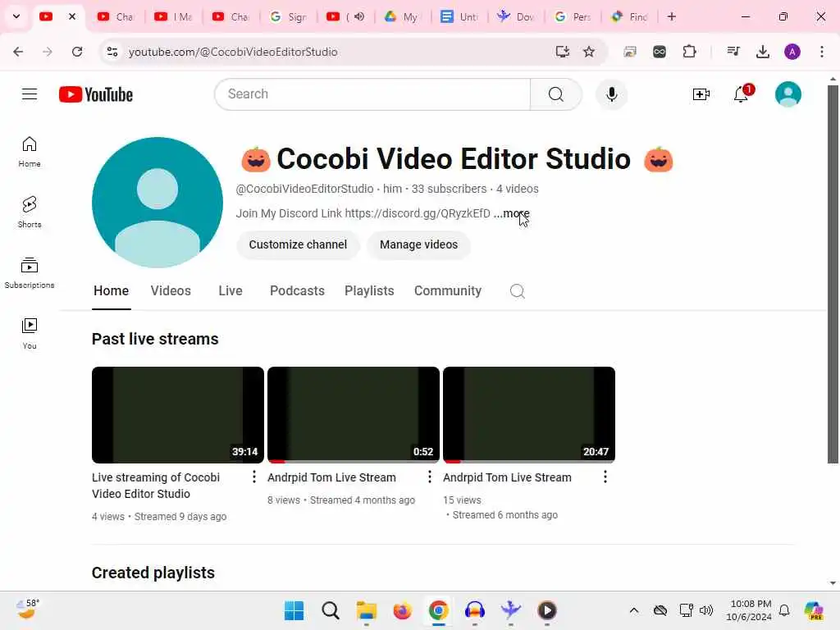
Task: Click the browser address bar URL
Action: tap(233, 52)
